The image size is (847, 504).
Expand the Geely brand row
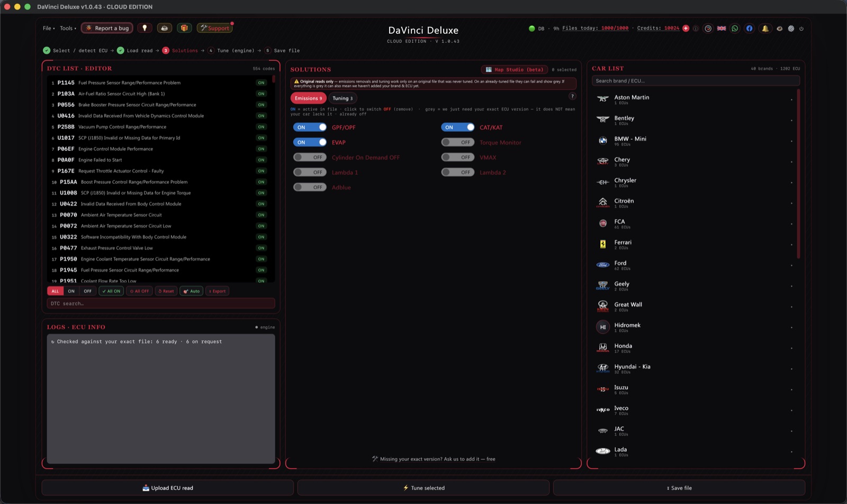(x=693, y=286)
